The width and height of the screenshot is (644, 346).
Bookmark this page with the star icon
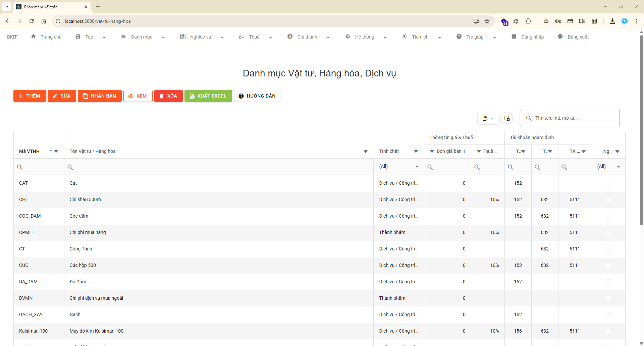(x=487, y=21)
